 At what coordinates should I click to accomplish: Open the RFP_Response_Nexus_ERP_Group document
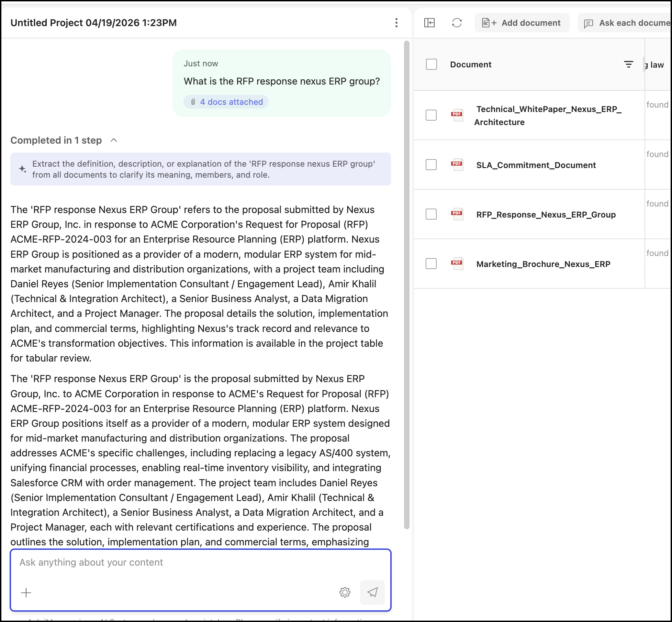pos(546,215)
